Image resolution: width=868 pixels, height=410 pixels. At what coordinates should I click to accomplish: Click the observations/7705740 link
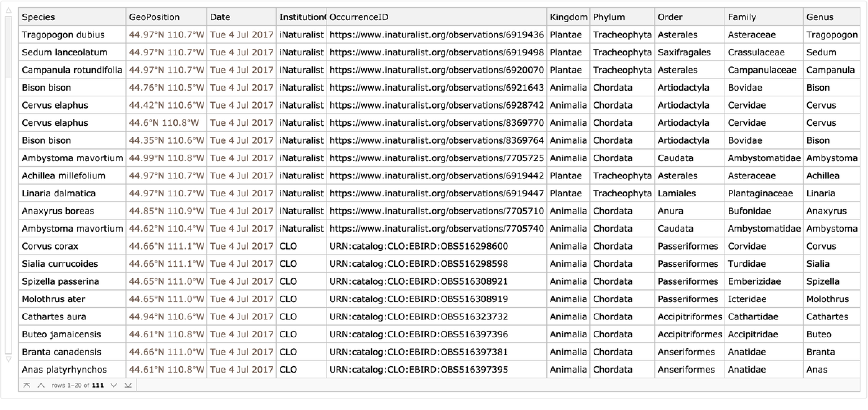click(x=436, y=228)
